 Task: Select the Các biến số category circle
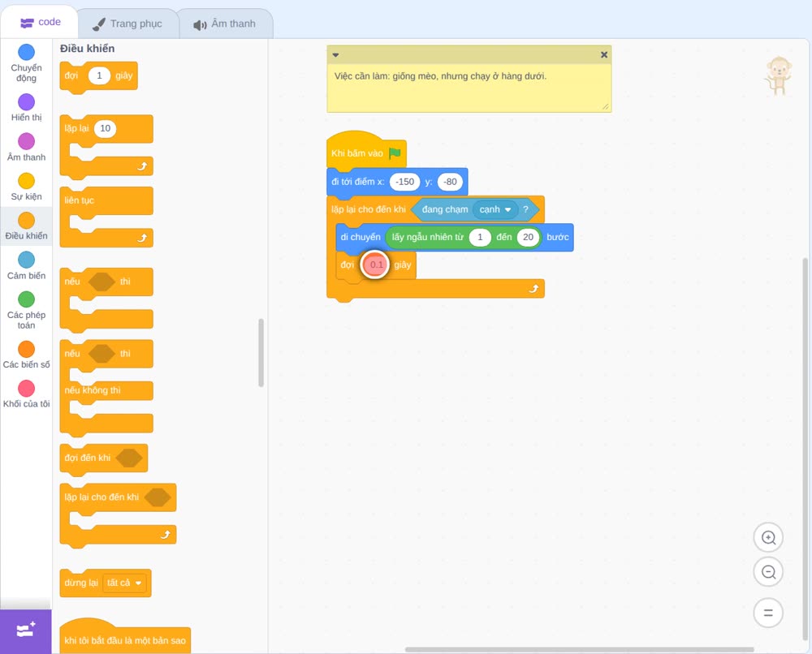coord(27,349)
